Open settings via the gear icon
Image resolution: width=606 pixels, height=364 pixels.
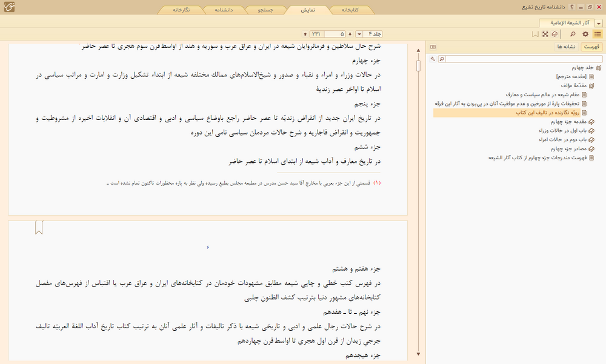[585, 34]
